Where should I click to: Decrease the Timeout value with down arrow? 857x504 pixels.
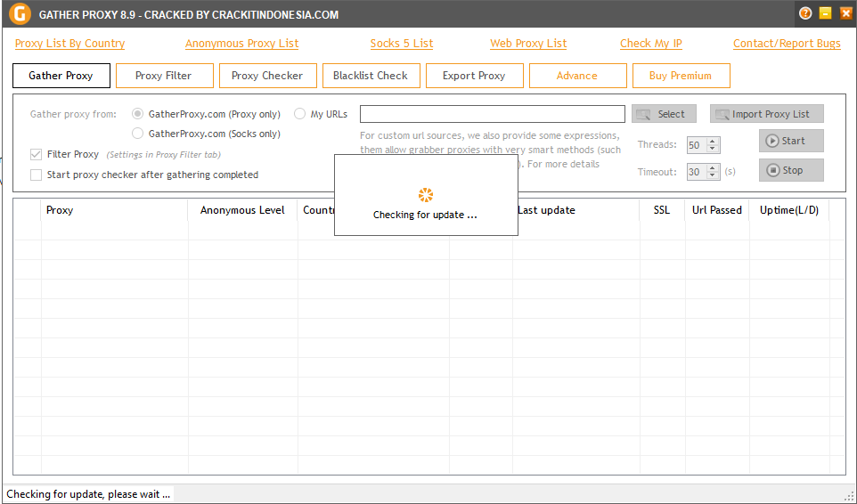coord(712,175)
